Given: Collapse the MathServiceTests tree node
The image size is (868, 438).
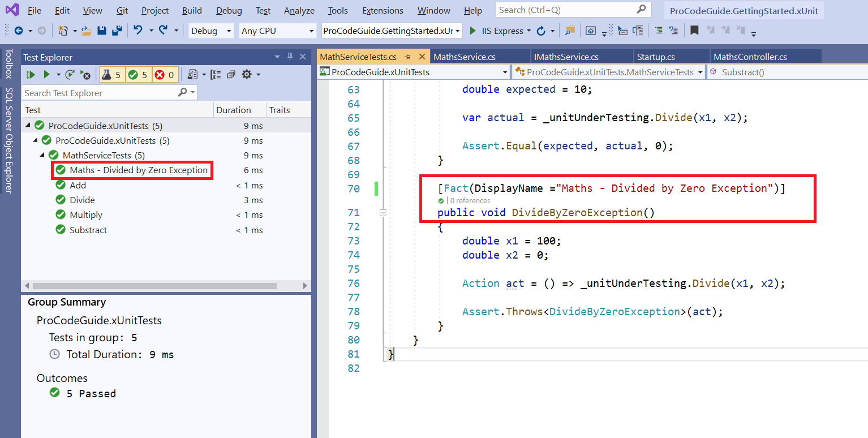Looking at the screenshot, I should pyautogui.click(x=43, y=156).
